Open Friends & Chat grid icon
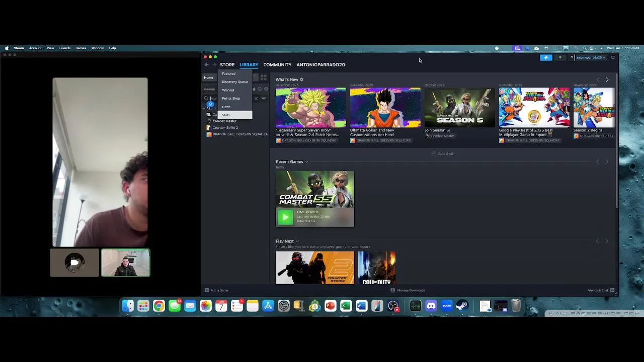This screenshot has height=362, width=644. tap(612, 290)
